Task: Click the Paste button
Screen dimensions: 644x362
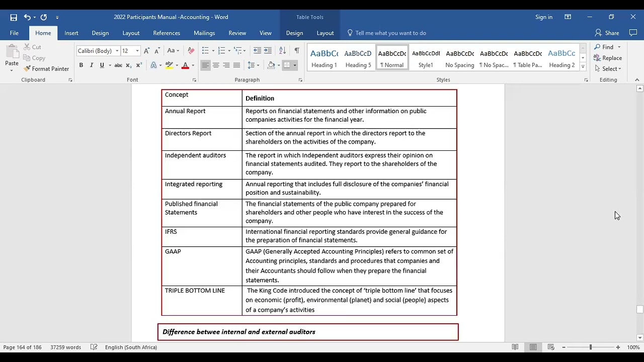Action: coord(12,58)
